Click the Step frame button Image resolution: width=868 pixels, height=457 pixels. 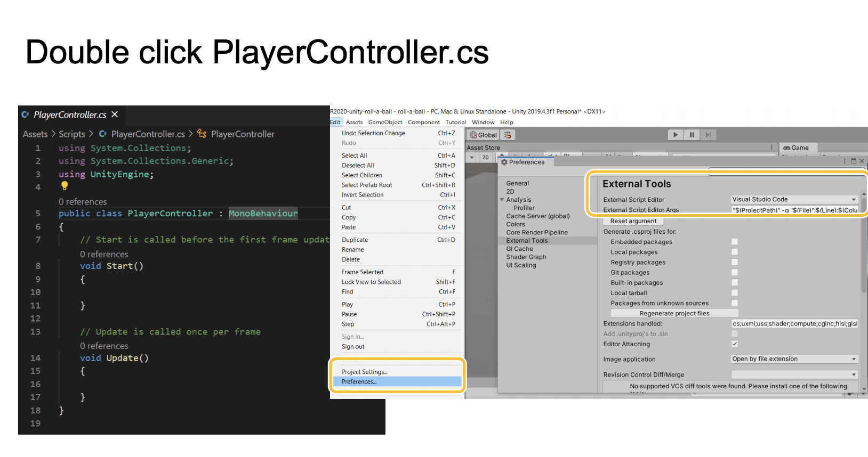(x=708, y=135)
